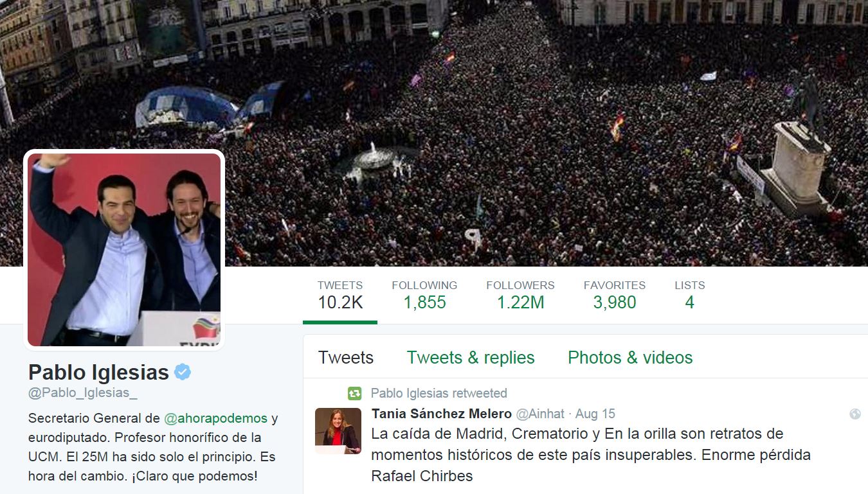Screen dimensions: 868x494
Task: Switch to the Tweets timeline tab
Action: click(x=346, y=358)
